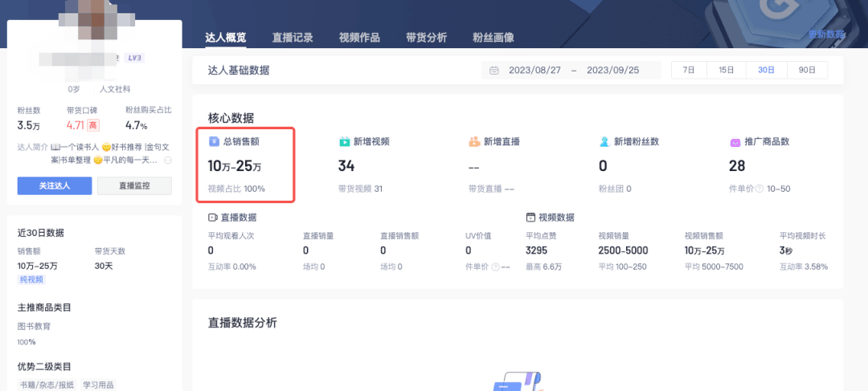Click the 新增直播 orange icon

pos(474,141)
